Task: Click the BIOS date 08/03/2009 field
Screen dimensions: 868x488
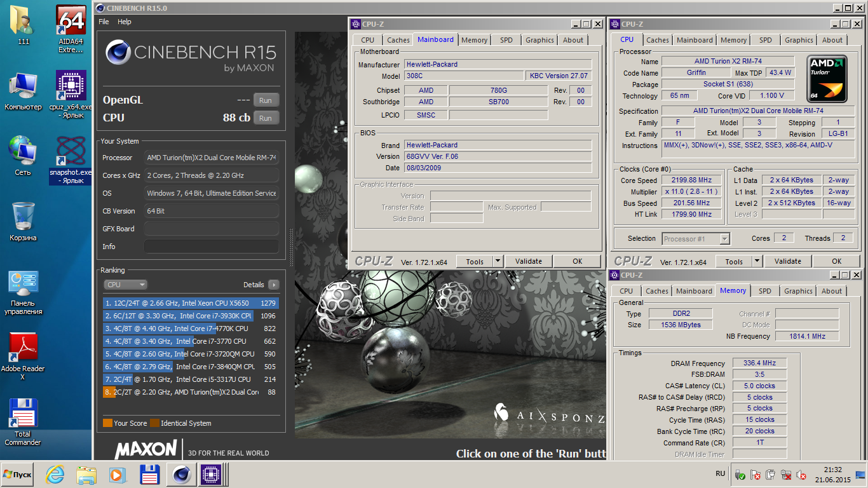Action: point(498,168)
